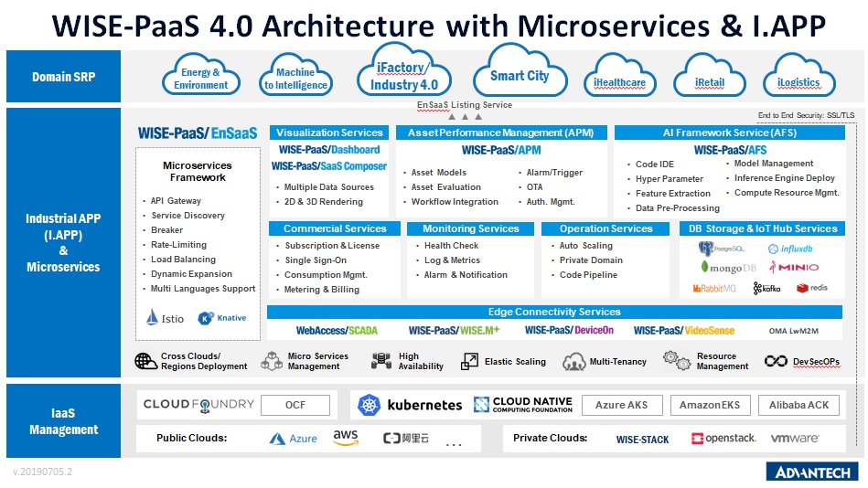Click the aws logo
The height and width of the screenshot is (488, 868).
[x=346, y=438]
